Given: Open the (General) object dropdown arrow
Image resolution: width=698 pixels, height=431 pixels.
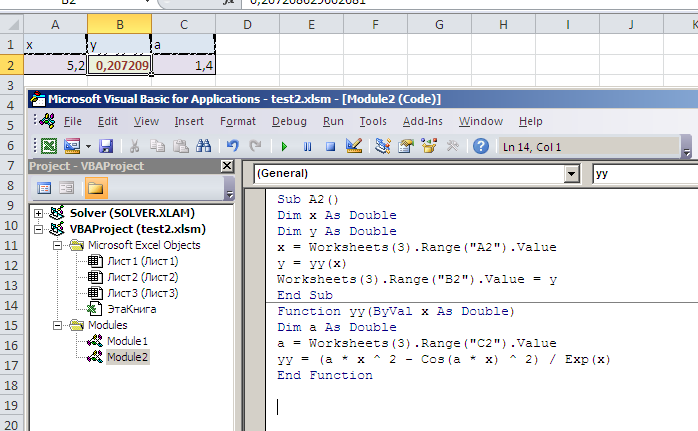Looking at the screenshot, I should point(571,174).
